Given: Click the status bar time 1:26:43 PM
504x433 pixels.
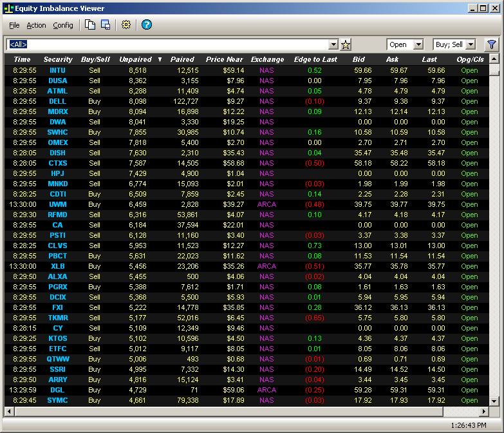Looking at the screenshot, I should 469,425.
